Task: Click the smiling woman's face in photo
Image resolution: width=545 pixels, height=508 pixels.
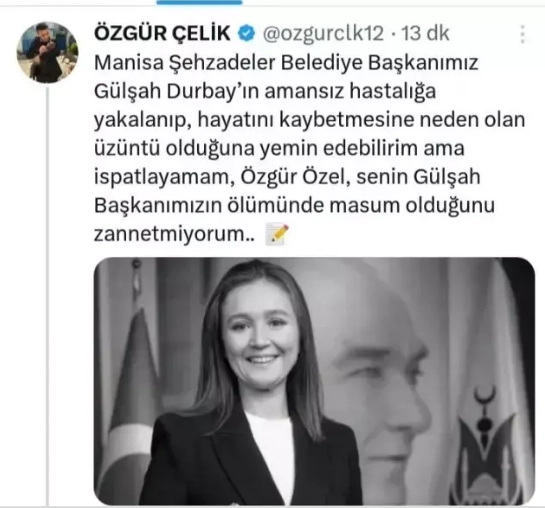Action: (260, 337)
